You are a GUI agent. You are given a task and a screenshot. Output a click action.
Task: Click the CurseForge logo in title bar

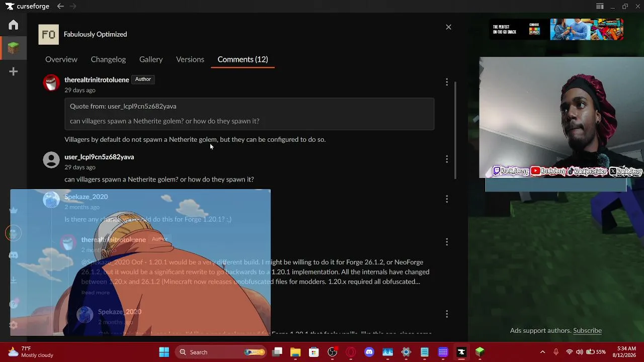(x=27, y=7)
